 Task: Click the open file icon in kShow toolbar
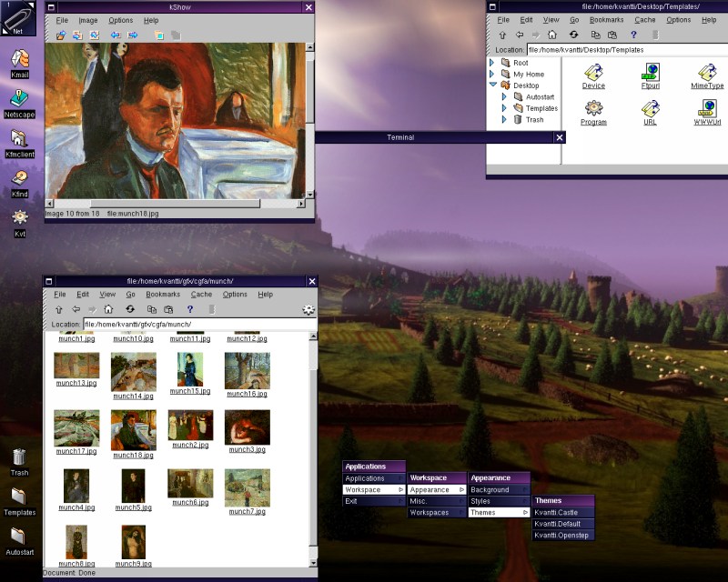[61, 35]
